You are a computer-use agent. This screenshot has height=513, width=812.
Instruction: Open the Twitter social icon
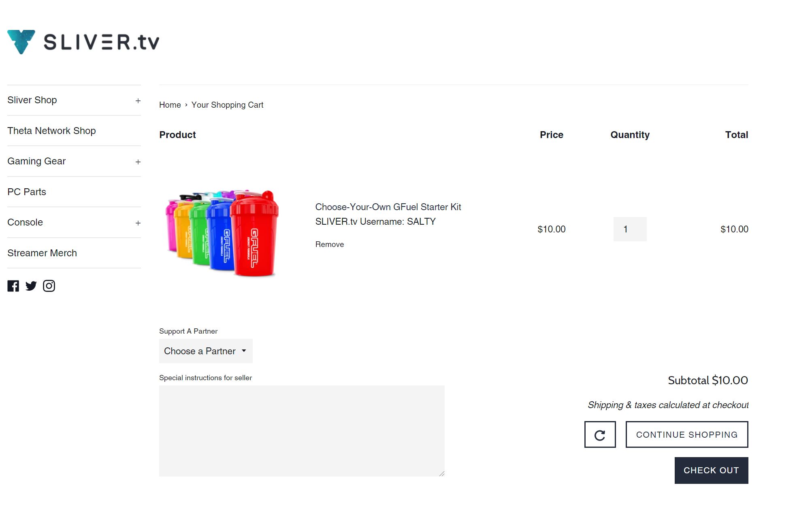[31, 286]
